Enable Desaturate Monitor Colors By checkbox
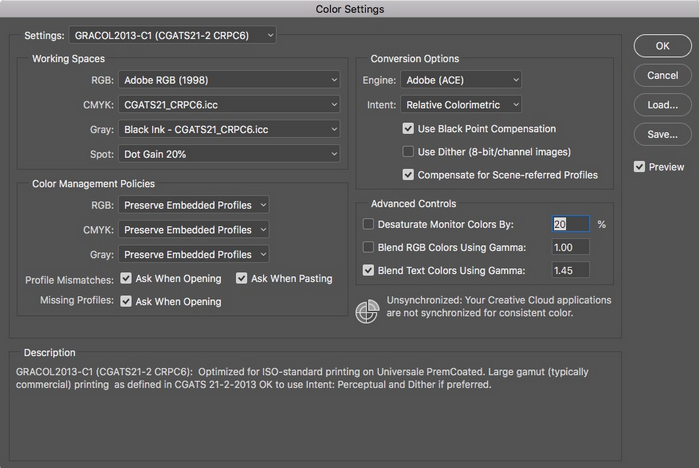Image resolution: width=699 pixels, height=468 pixels. [369, 225]
